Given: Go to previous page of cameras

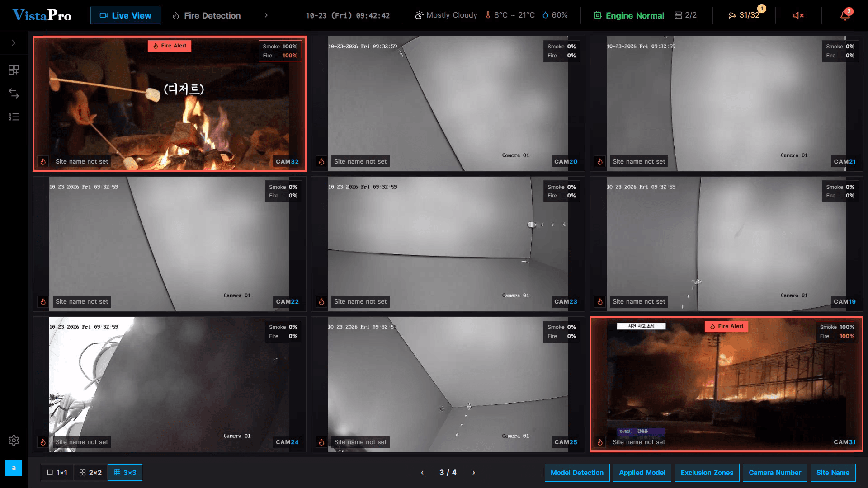Looking at the screenshot, I should click(422, 473).
